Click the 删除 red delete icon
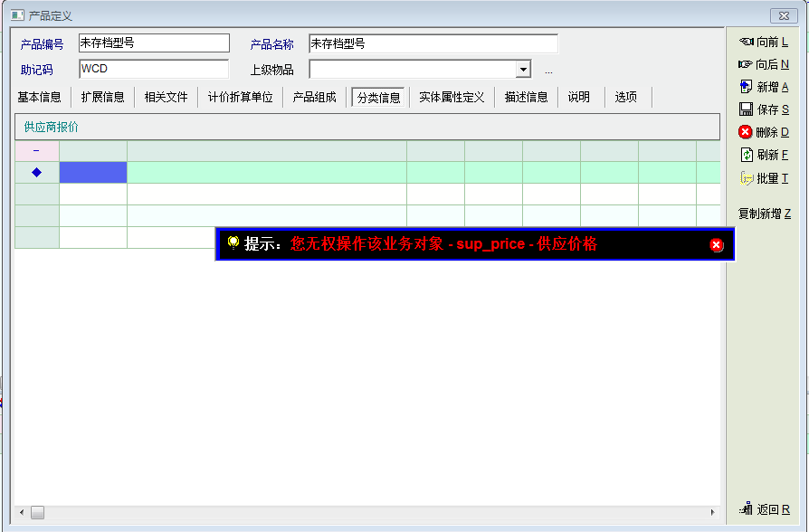Screen dimensions: 809x532 747,132
